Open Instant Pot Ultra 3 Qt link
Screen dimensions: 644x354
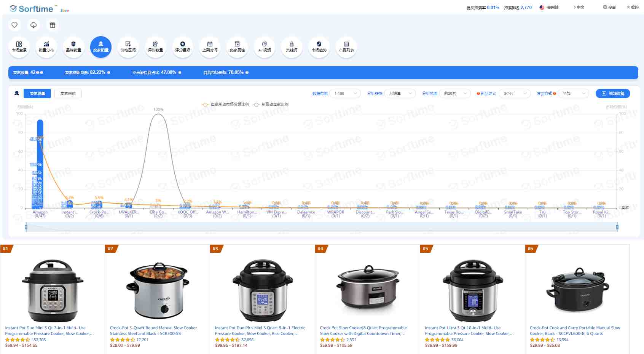click(469, 330)
